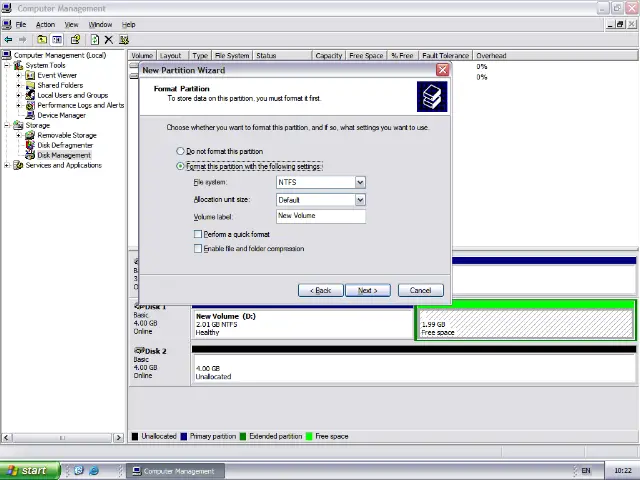This screenshot has height=480, width=640.
Task: Click the Volume column header
Action: click(142, 56)
